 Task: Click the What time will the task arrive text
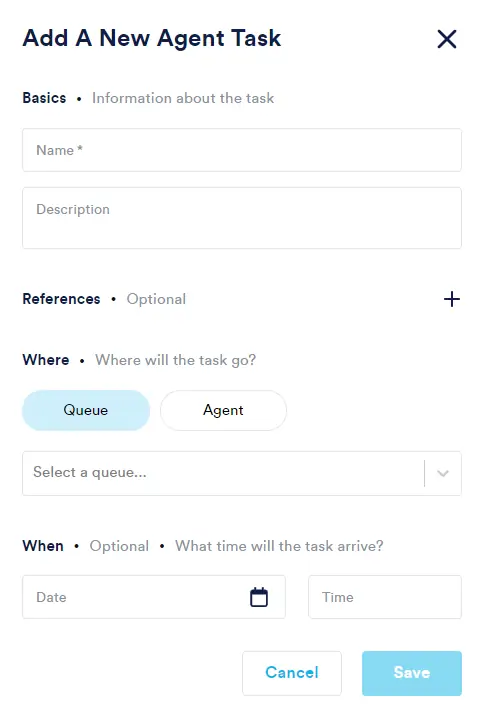point(279,546)
